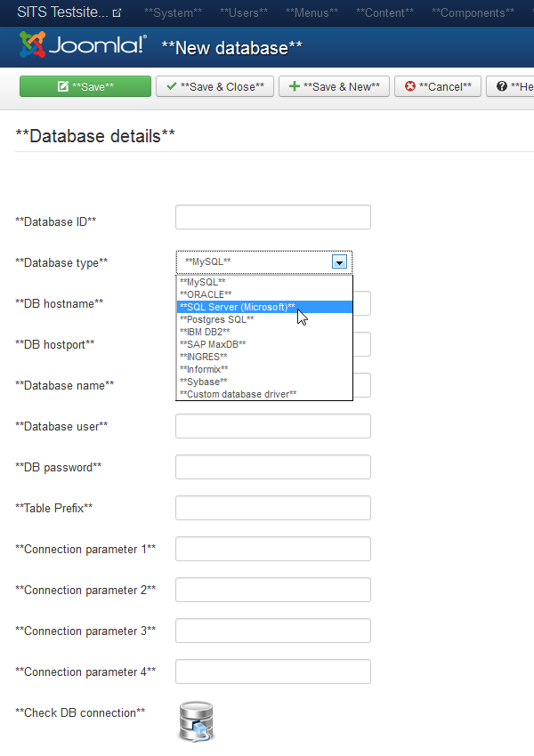The image size is (534, 756).
Task: Select Postgres SQL database type
Action: coord(216,319)
